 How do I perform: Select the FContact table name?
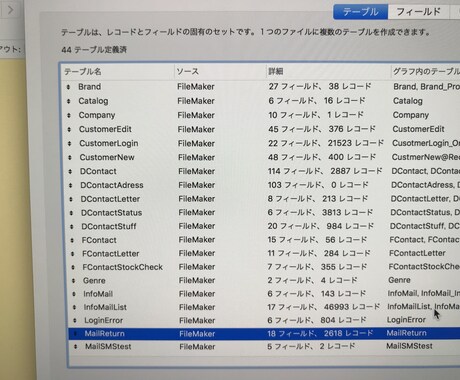click(99, 240)
